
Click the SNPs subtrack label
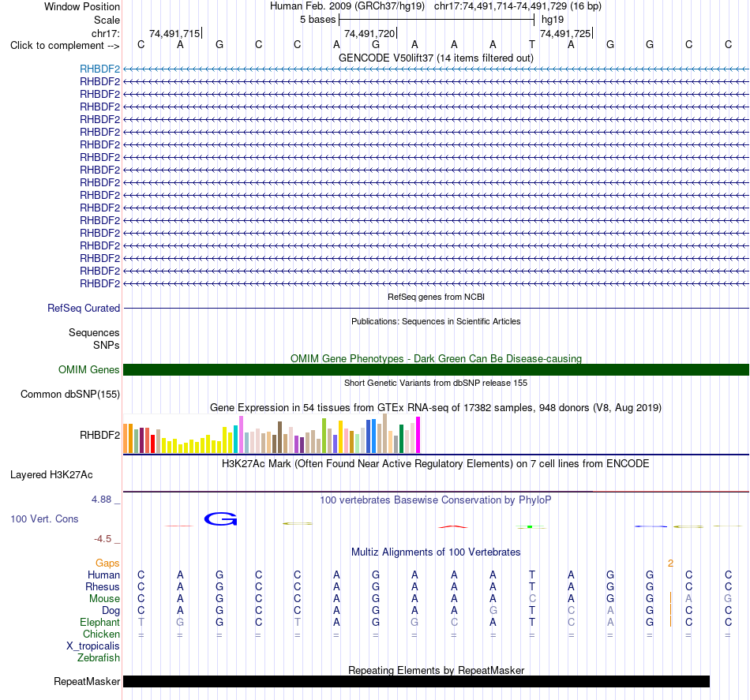tap(107, 345)
